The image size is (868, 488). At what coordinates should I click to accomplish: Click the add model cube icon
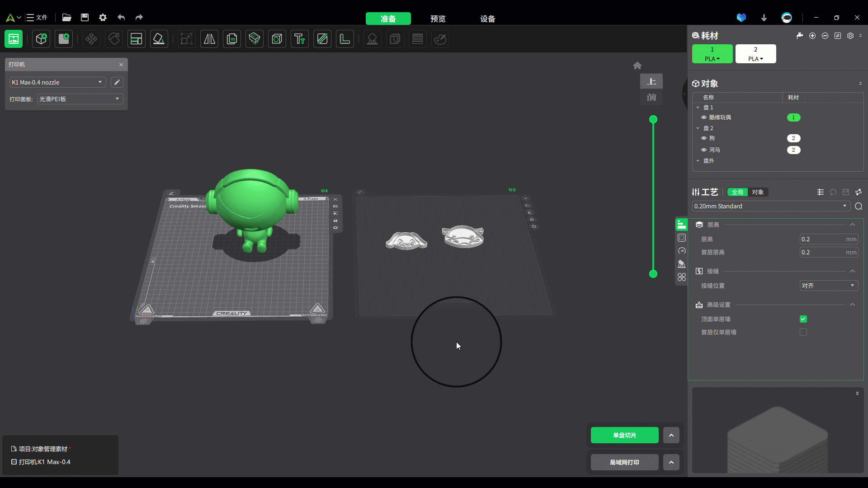pos(41,39)
